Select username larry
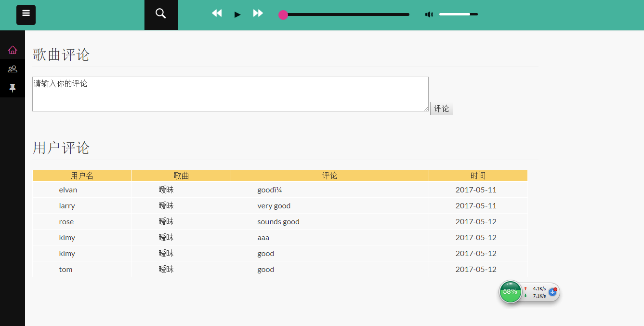This screenshot has width=644, height=326. pyautogui.click(x=67, y=206)
